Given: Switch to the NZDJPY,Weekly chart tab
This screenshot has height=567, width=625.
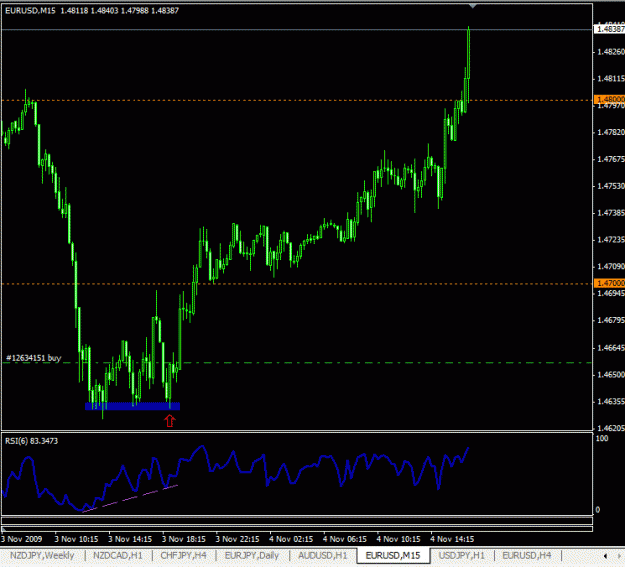Looking at the screenshot, I should pyautogui.click(x=42, y=555).
